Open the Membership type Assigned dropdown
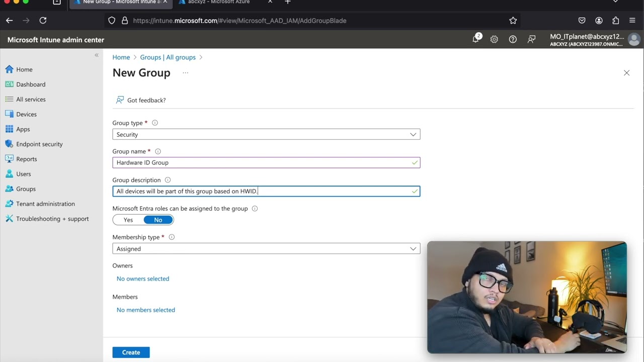 pyautogui.click(x=266, y=249)
